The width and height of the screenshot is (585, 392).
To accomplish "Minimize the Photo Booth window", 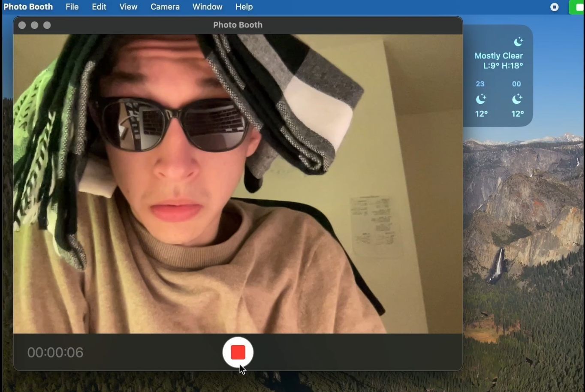I will (x=35, y=25).
